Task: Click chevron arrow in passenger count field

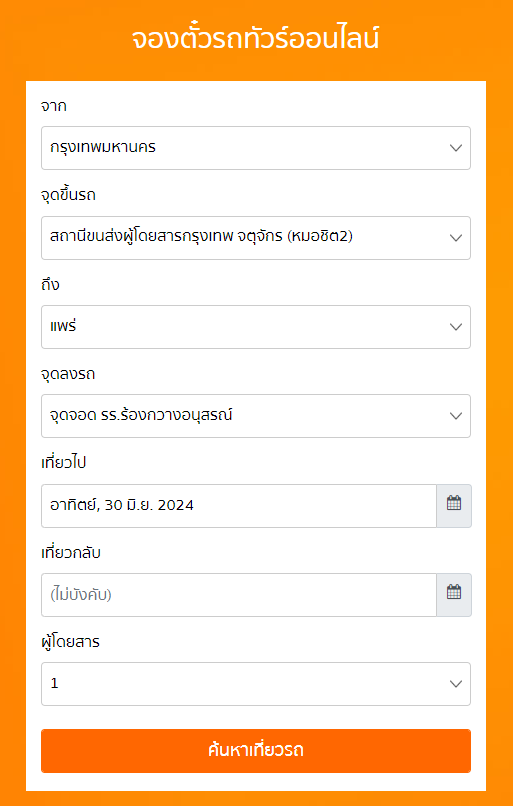Action: [x=455, y=684]
